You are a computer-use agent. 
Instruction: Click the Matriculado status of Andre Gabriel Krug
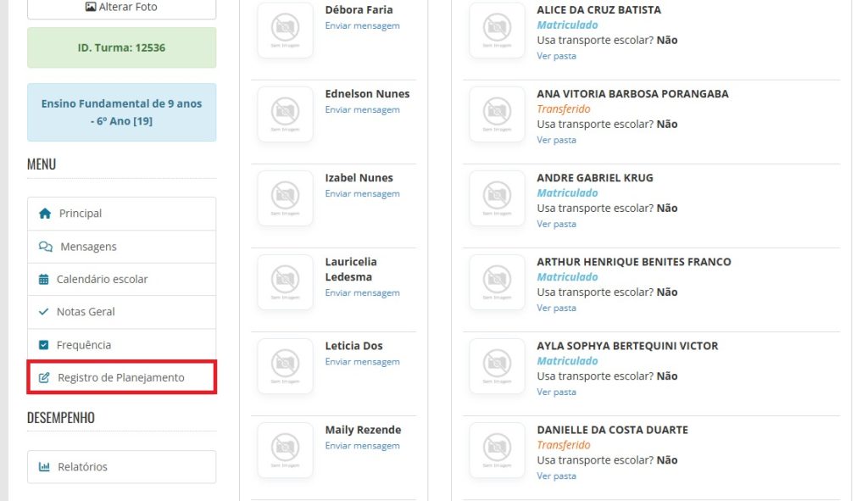point(567,193)
